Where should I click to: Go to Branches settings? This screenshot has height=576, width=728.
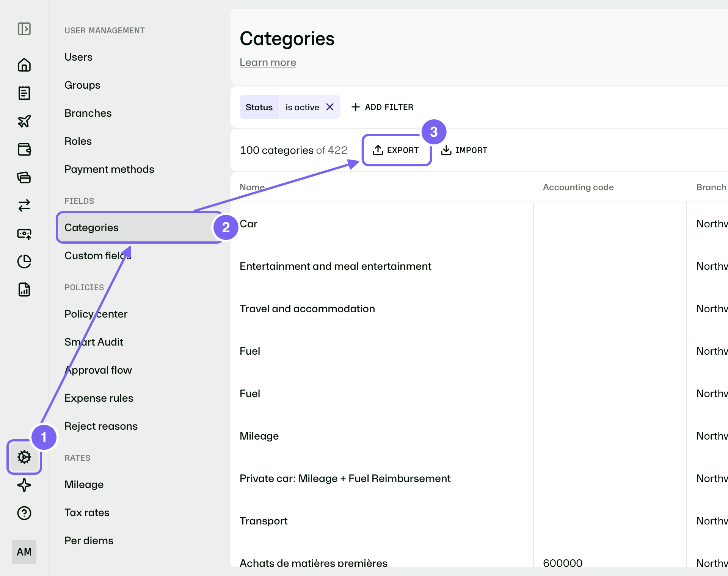pos(88,113)
